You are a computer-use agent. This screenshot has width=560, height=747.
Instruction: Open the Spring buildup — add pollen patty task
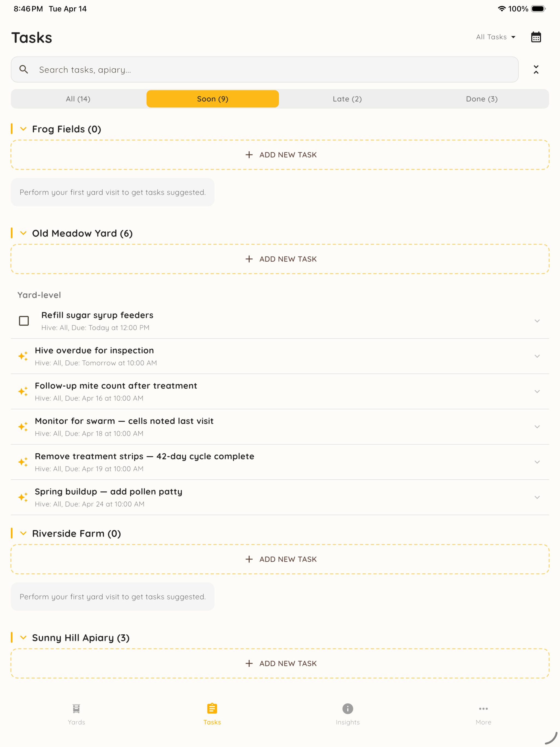280,497
